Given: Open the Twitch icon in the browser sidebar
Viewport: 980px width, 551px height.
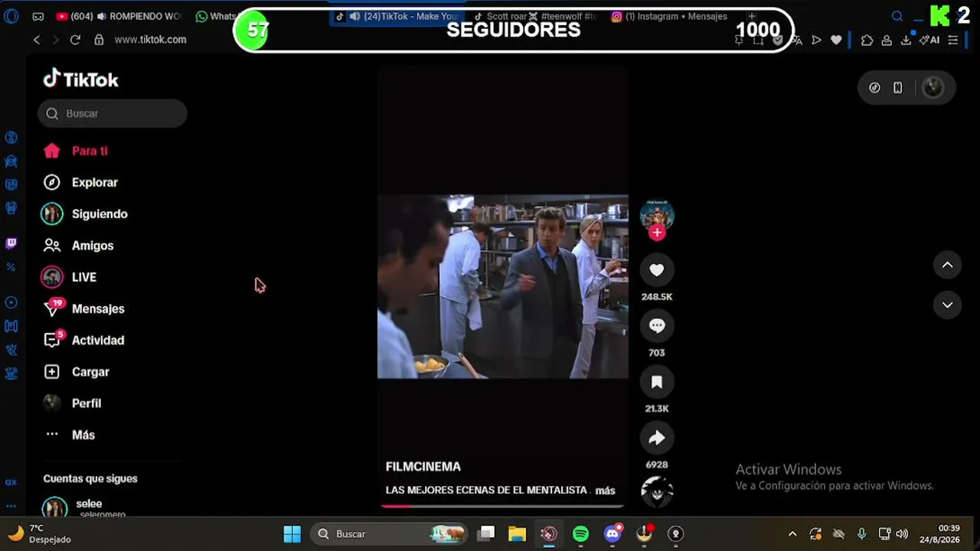Looking at the screenshot, I should (x=11, y=243).
